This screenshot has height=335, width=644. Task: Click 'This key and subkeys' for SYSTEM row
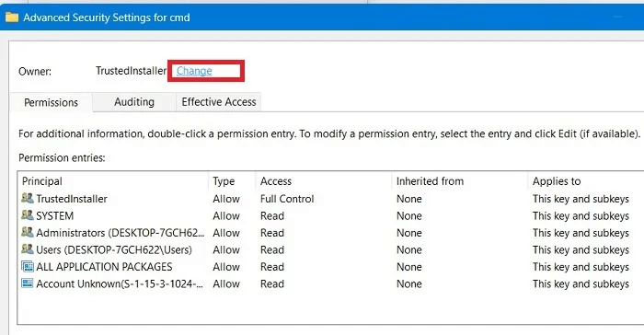[581, 215]
